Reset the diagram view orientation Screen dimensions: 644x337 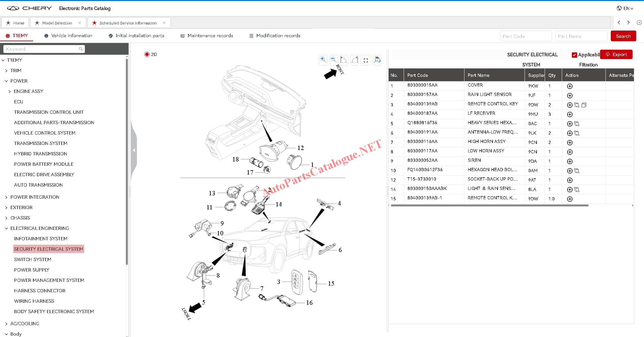[x=377, y=60]
